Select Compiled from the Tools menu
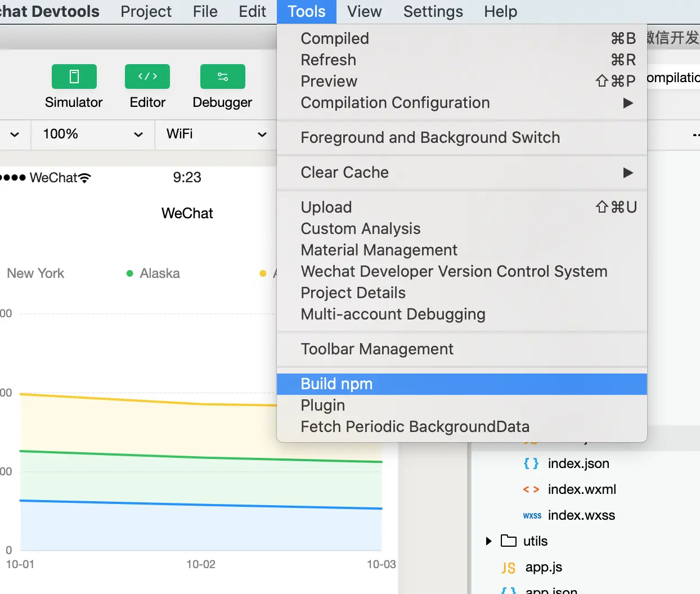The image size is (700, 594). (x=462, y=38)
